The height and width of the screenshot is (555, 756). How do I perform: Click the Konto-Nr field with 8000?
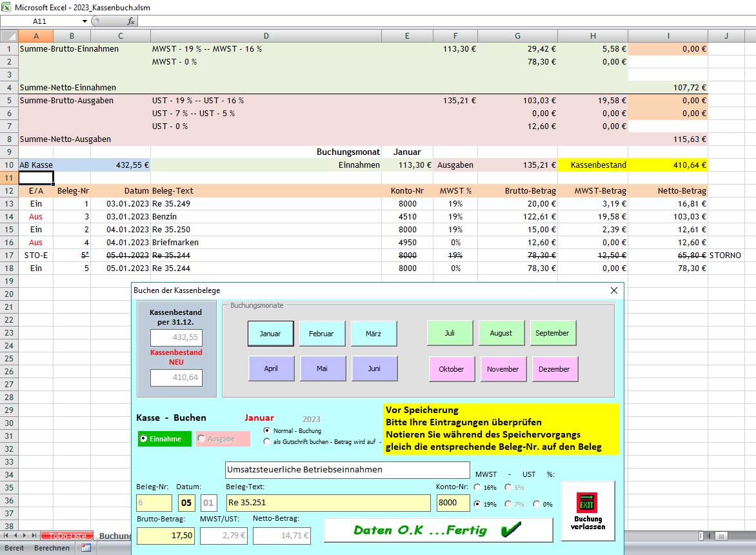click(453, 503)
